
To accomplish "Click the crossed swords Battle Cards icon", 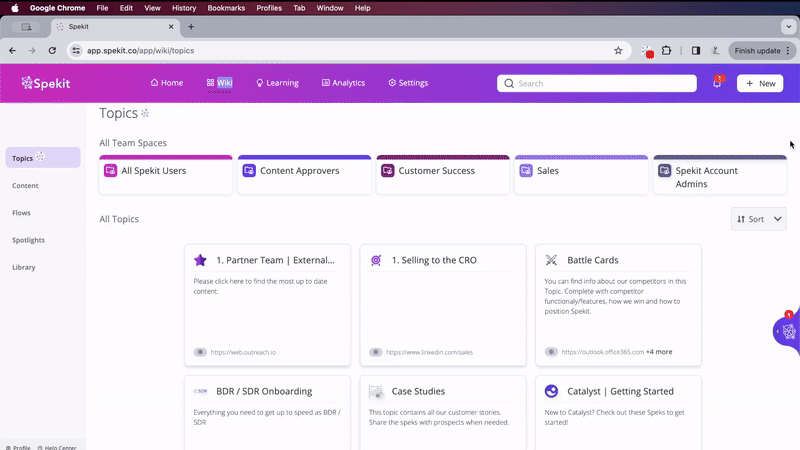I will [551, 260].
